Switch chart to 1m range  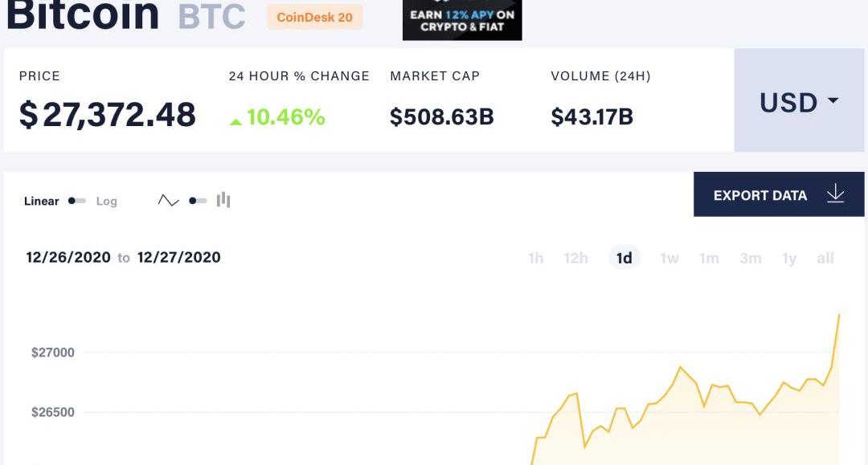pyautogui.click(x=709, y=259)
